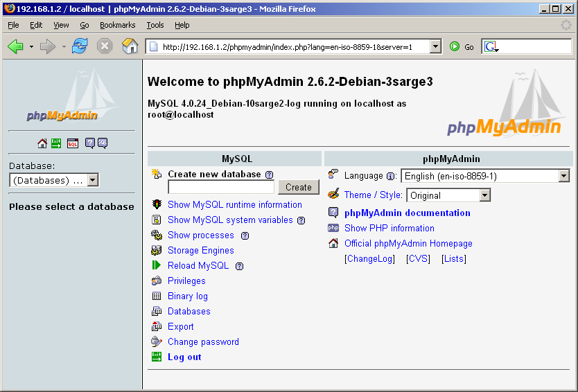The height and width of the screenshot is (392, 578).
Task: Click Log out exit icon in main panel
Action: pyautogui.click(x=157, y=357)
